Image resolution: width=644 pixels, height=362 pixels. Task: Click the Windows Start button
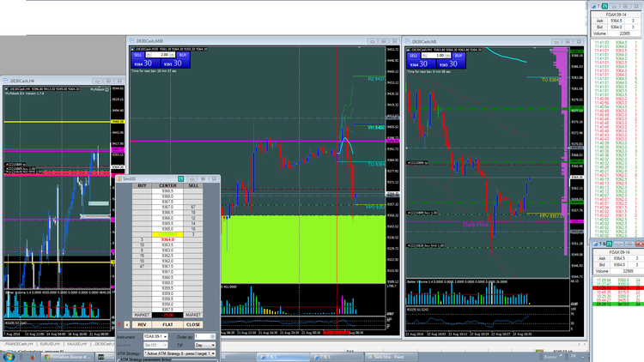pos(8,357)
